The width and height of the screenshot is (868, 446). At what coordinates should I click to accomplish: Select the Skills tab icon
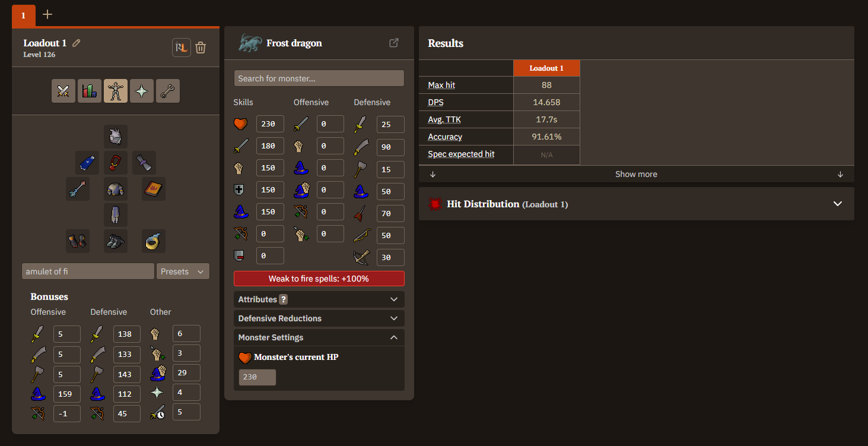point(90,91)
